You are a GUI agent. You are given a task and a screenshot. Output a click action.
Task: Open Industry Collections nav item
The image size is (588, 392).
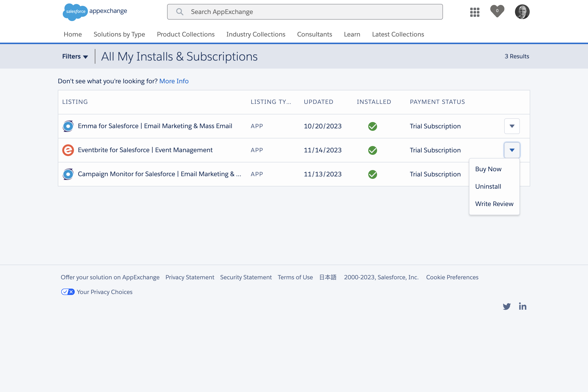tap(256, 34)
